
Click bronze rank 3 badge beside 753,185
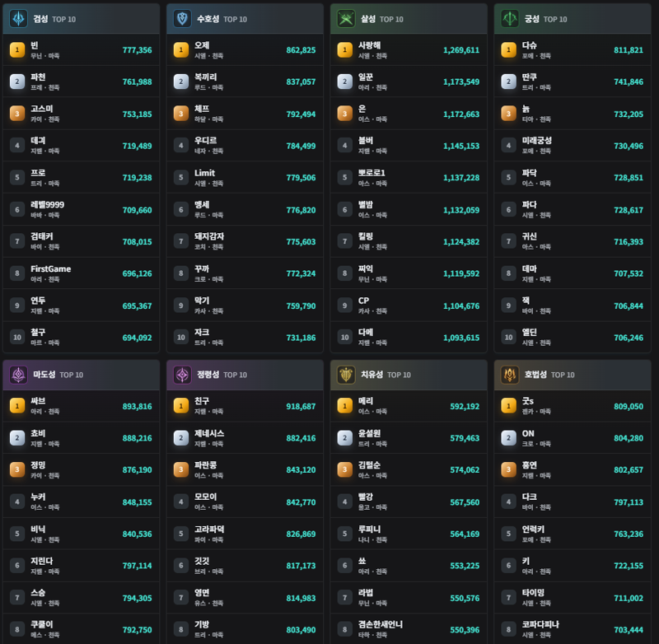[17, 114]
